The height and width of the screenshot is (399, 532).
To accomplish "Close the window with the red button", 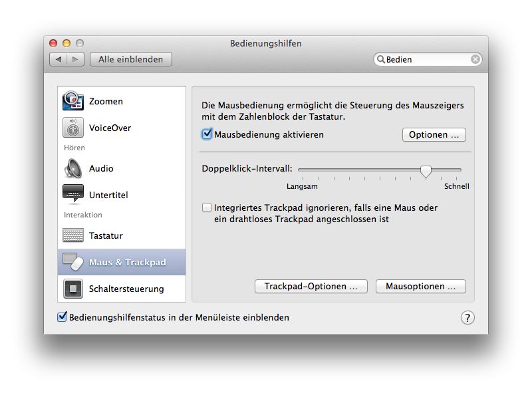I will point(53,43).
